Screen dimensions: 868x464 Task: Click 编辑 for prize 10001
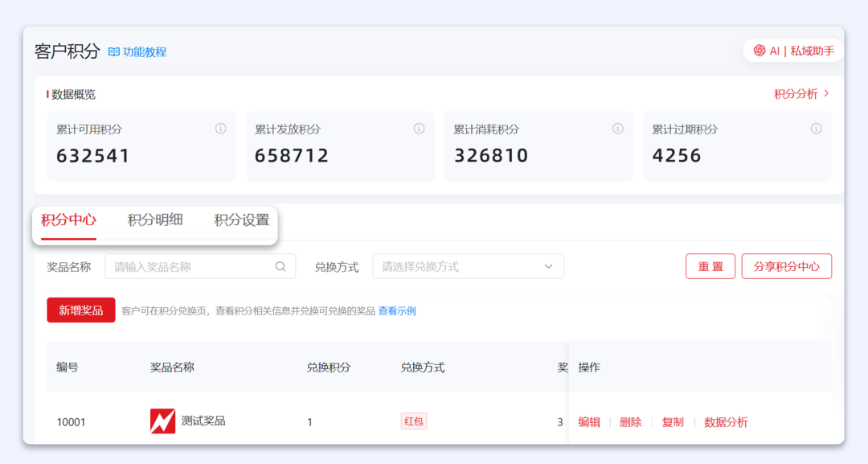click(x=589, y=422)
